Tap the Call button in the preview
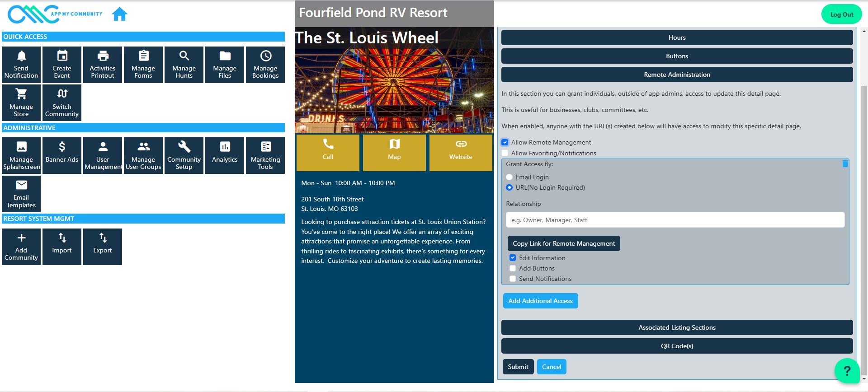This screenshot has height=392, width=868. point(328,152)
